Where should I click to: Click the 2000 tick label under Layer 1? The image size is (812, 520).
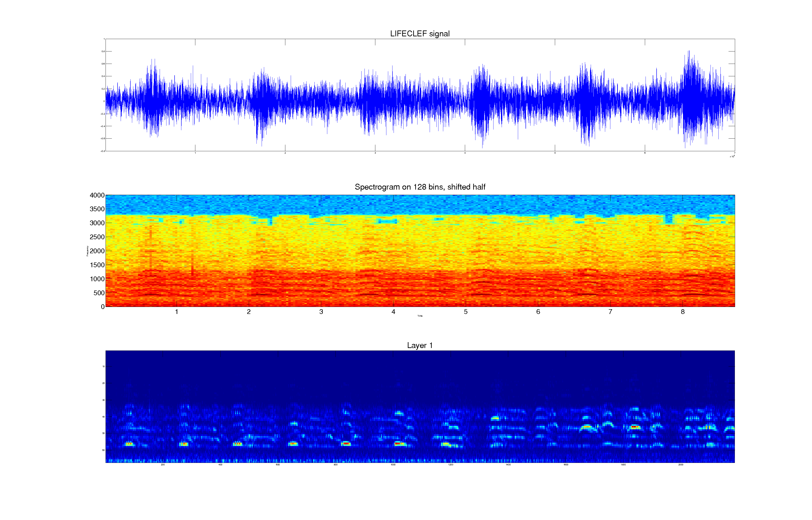pyautogui.click(x=681, y=465)
